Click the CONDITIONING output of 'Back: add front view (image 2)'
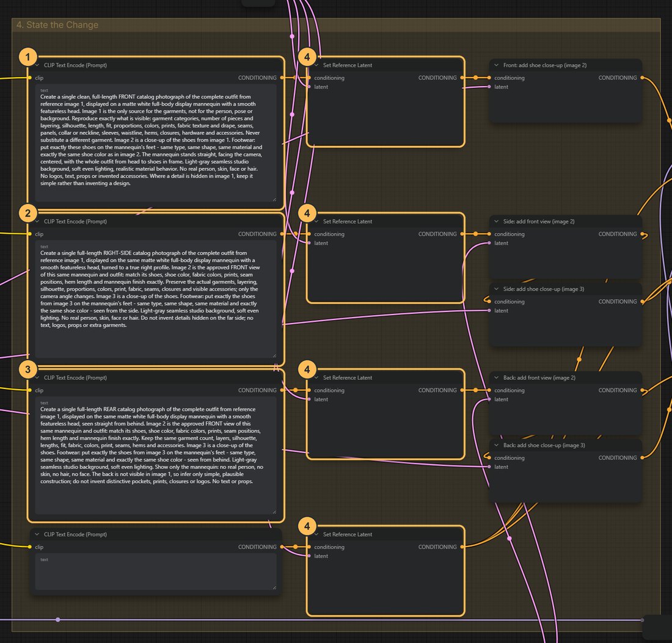This screenshot has height=643, width=672. coord(642,390)
